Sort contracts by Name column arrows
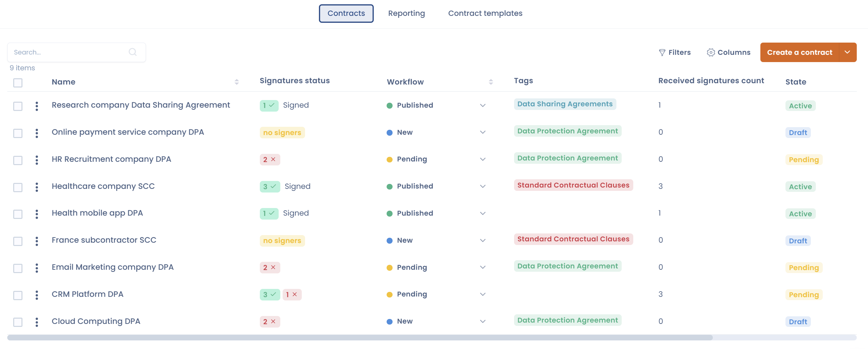Viewport: 868px width, 349px height. [x=236, y=82]
